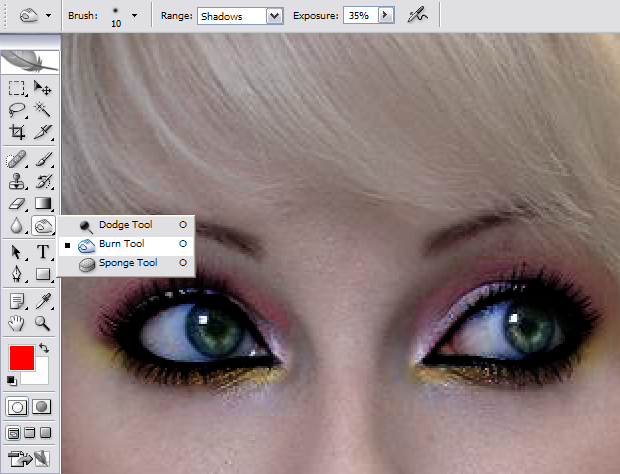Select the Blur tool
Image resolution: width=620 pixels, height=474 pixels.
click(x=17, y=226)
